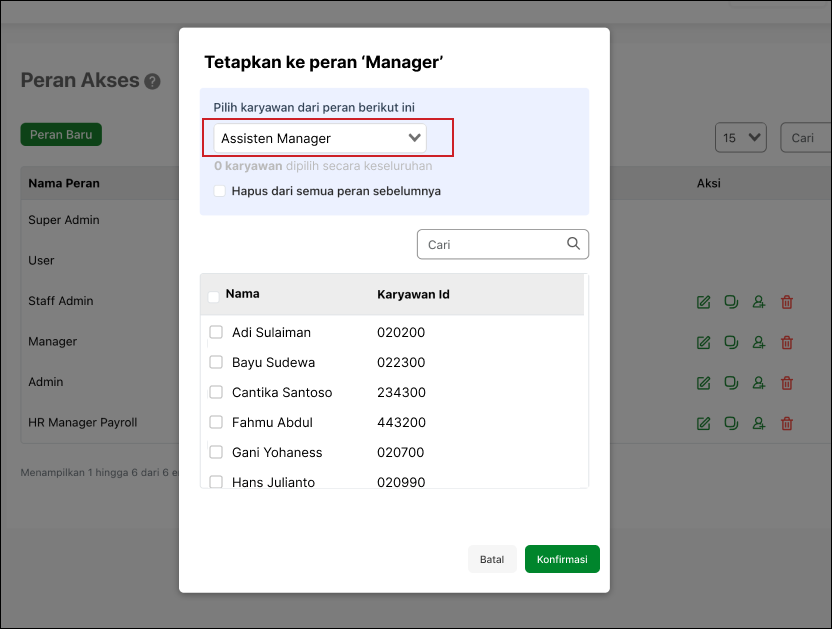The image size is (832, 629).
Task: Click the search magnifier in the modal
Action: click(x=573, y=243)
